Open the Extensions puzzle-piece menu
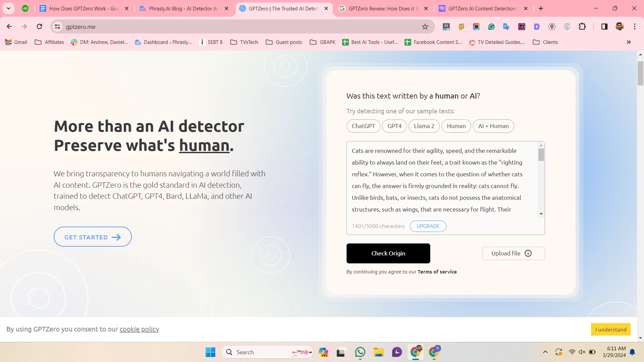 [582, 26]
